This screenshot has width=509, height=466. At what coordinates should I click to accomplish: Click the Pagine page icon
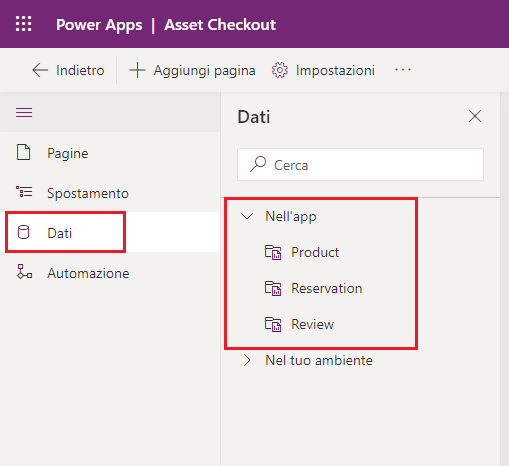24,153
